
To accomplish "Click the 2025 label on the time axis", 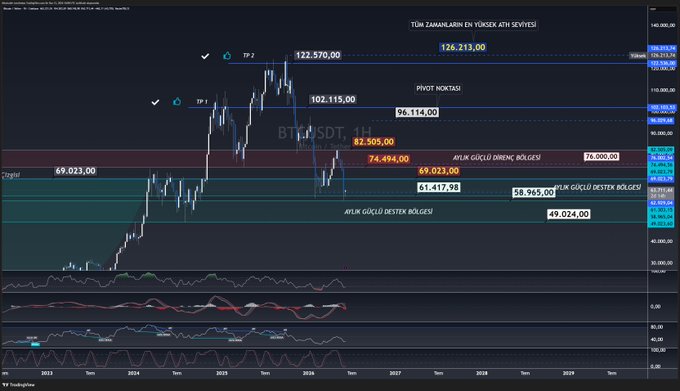I will click(222, 373).
